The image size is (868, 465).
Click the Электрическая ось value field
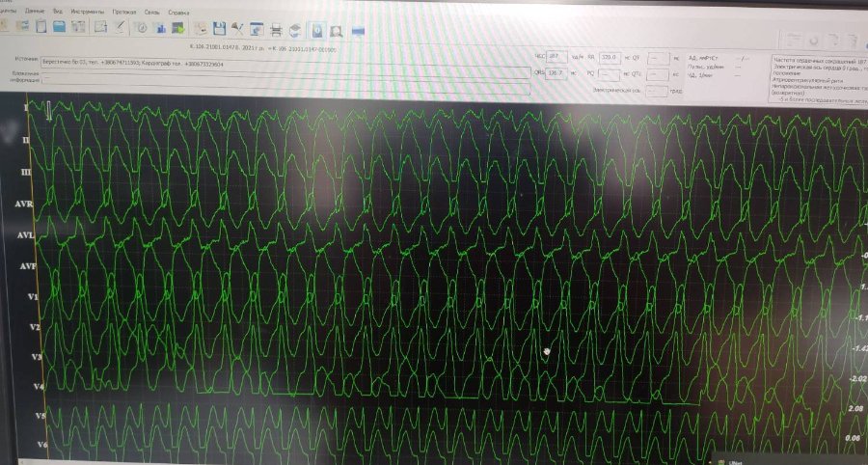(x=656, y=90)
